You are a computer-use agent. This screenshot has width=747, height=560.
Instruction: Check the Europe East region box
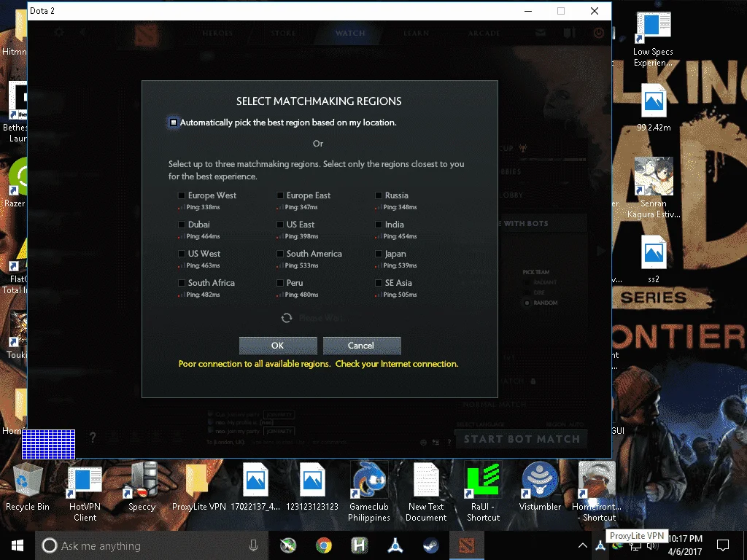(280, 195)
